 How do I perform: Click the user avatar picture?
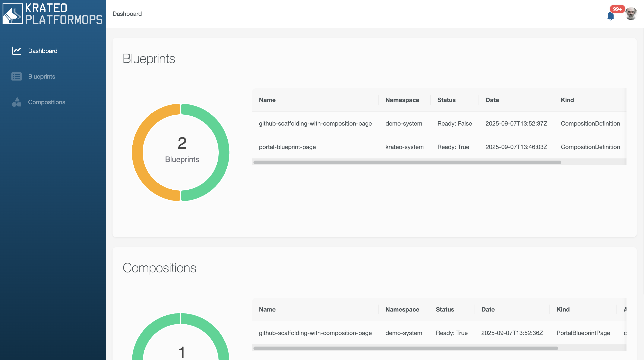point(631,14)
